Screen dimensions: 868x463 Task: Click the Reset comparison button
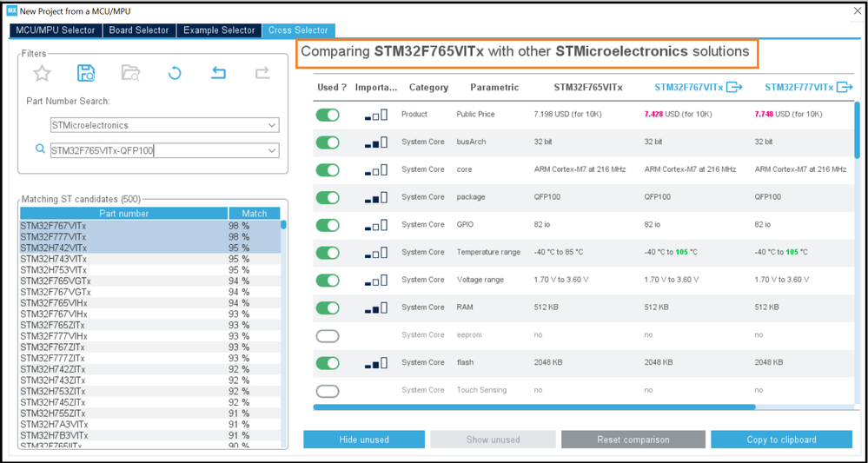pos(633,440)
